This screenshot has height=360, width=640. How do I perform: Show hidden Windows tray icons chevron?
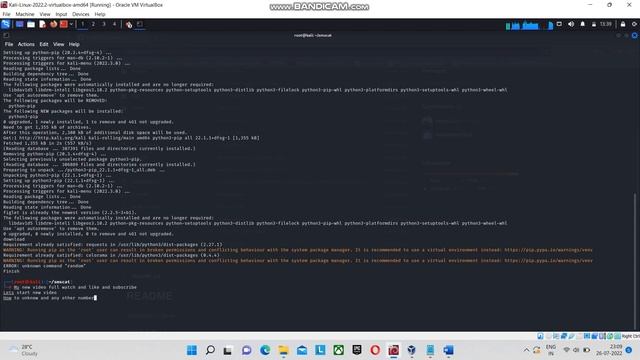(526, 350)
